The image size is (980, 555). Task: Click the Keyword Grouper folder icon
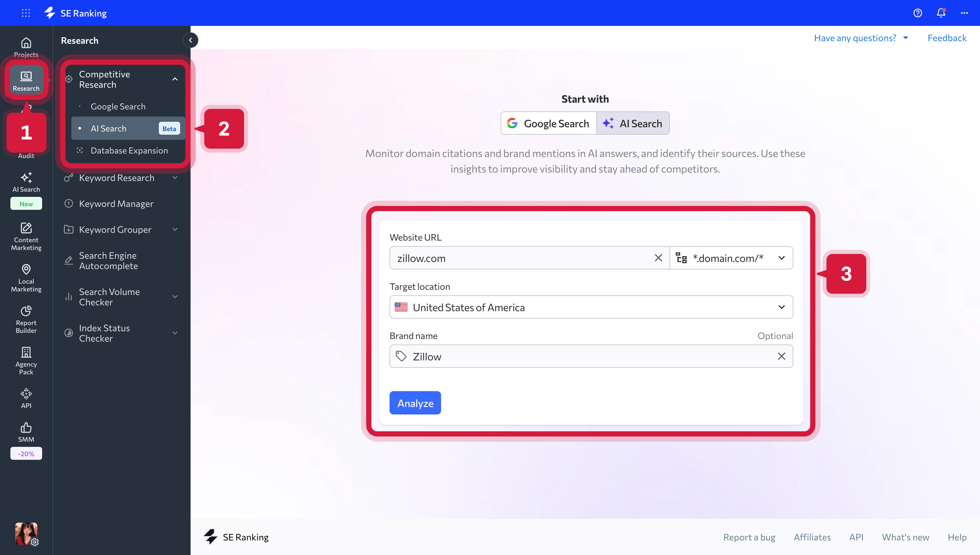(69, 230)
